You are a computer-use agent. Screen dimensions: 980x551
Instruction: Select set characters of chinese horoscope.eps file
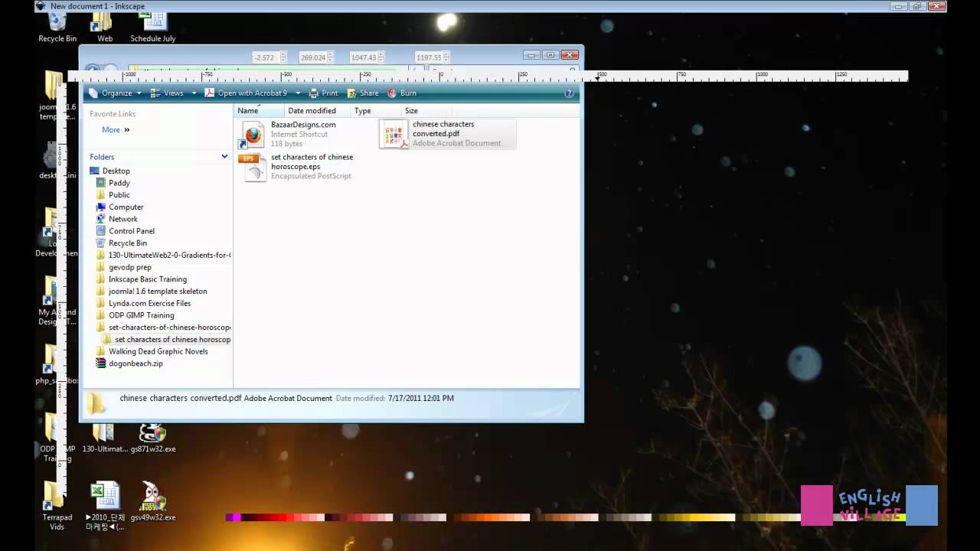296,166
